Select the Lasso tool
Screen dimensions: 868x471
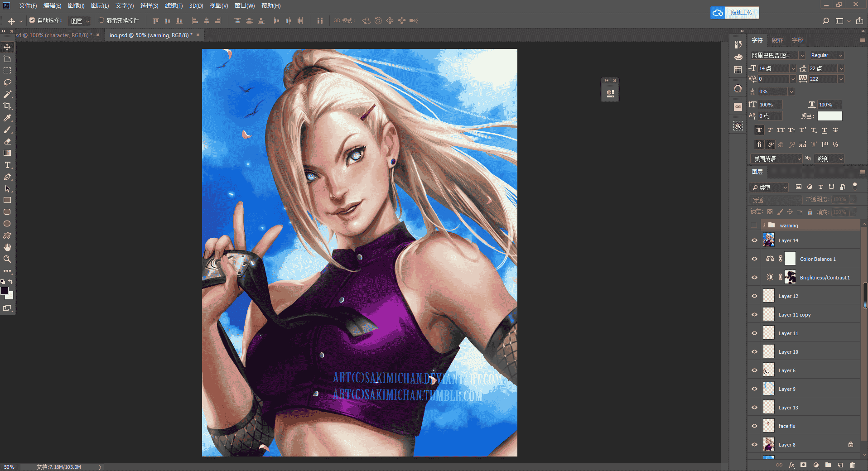click(7, 82)
